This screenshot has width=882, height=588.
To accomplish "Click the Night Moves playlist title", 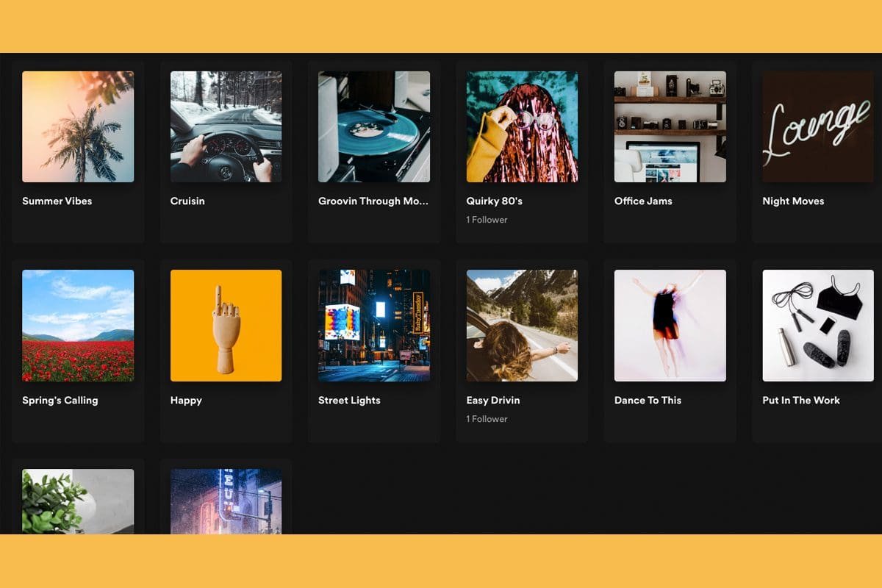I will pos(793,201).
